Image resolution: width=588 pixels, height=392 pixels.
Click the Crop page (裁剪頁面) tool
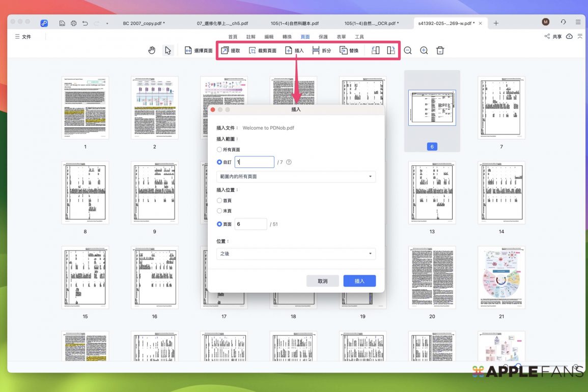(x=253, y=50)
